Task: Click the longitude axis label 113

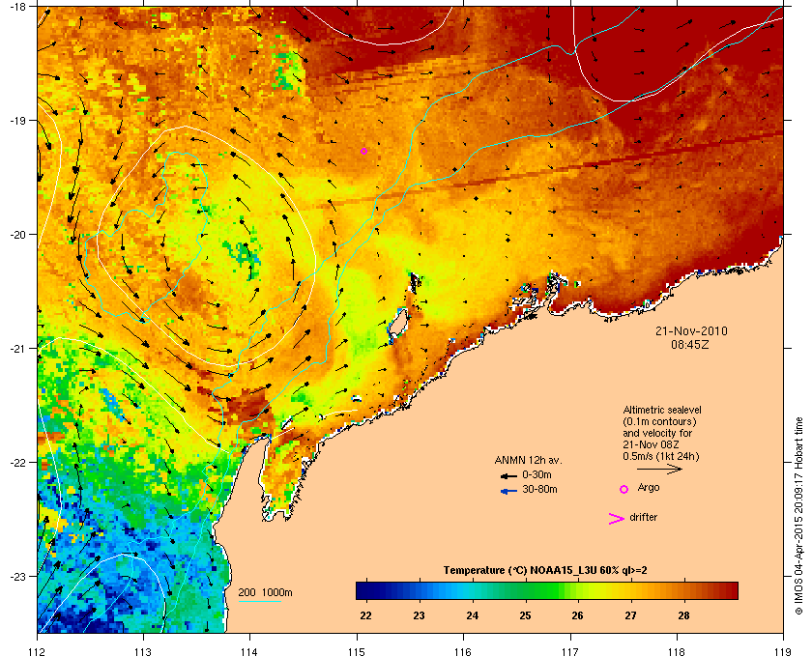Action: click(x=143, y=652)
